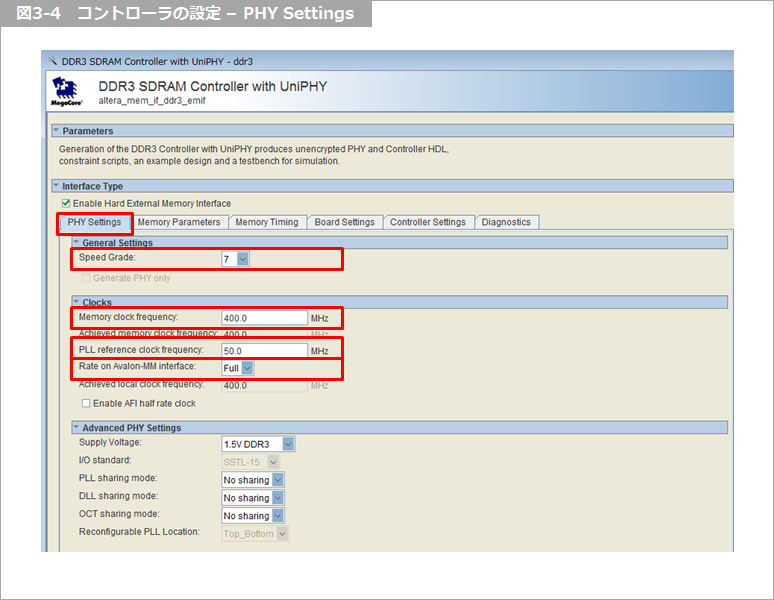Open the Controller Settings tab
The image size is (774, 600).
tap(428, 223)
